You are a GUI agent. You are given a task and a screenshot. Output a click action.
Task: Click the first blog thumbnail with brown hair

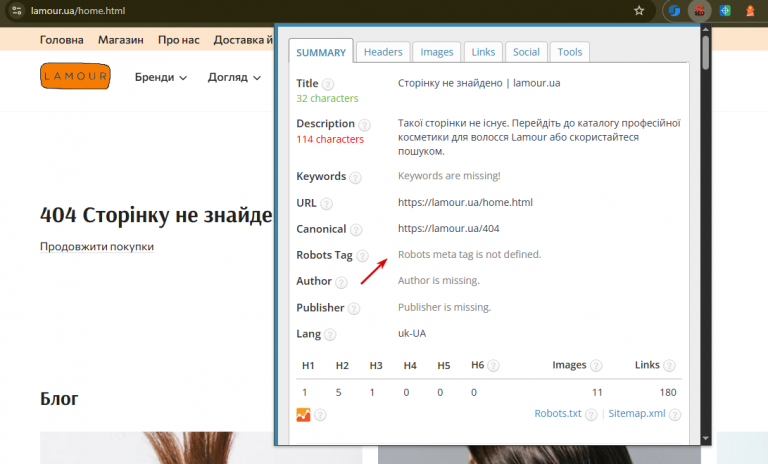coord(201,448)
